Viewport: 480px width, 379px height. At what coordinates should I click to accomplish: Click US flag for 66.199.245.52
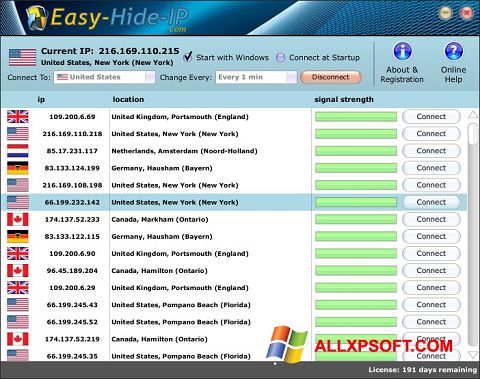(18, 322)
